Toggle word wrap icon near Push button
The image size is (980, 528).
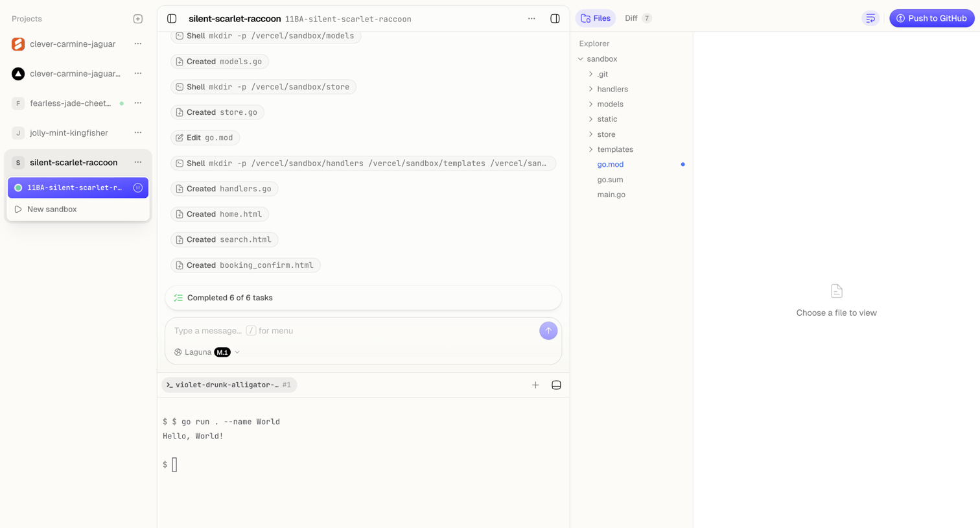(870, 18)
